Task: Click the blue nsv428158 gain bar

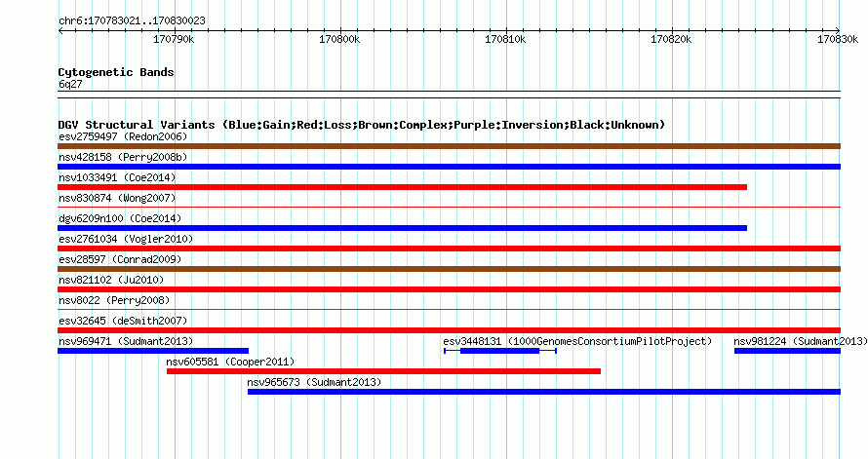Action: pos(449,167)
